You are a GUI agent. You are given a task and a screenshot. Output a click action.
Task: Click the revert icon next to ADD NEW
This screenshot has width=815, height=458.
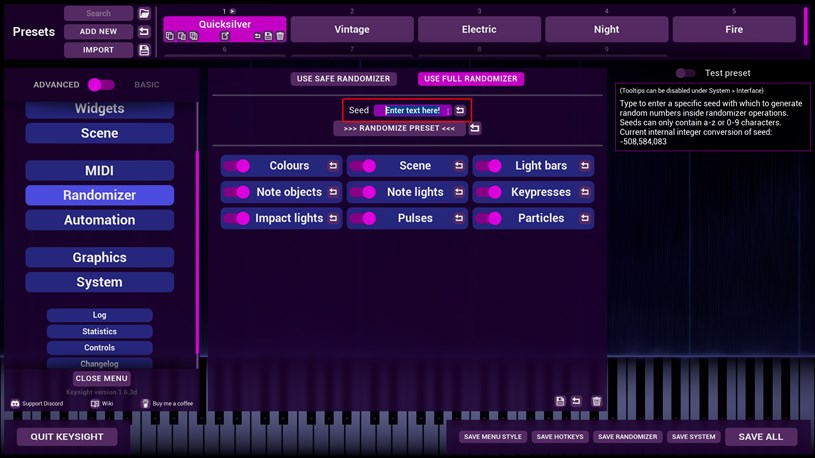pyautogui.click(x=144, y=32)
